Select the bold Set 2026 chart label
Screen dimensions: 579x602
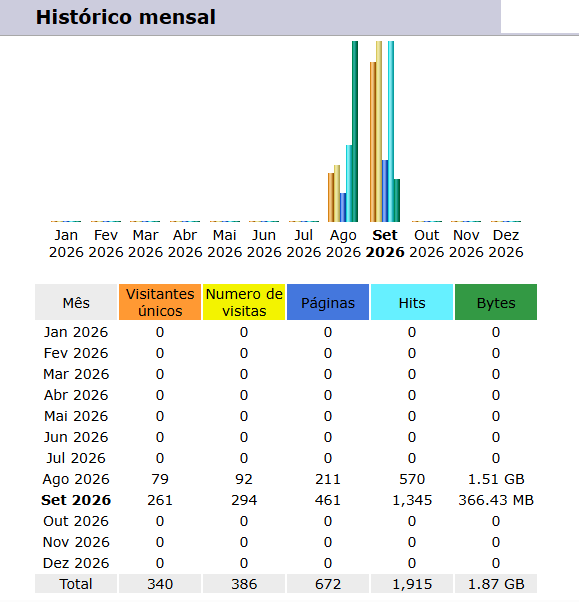tap(385, 243)
